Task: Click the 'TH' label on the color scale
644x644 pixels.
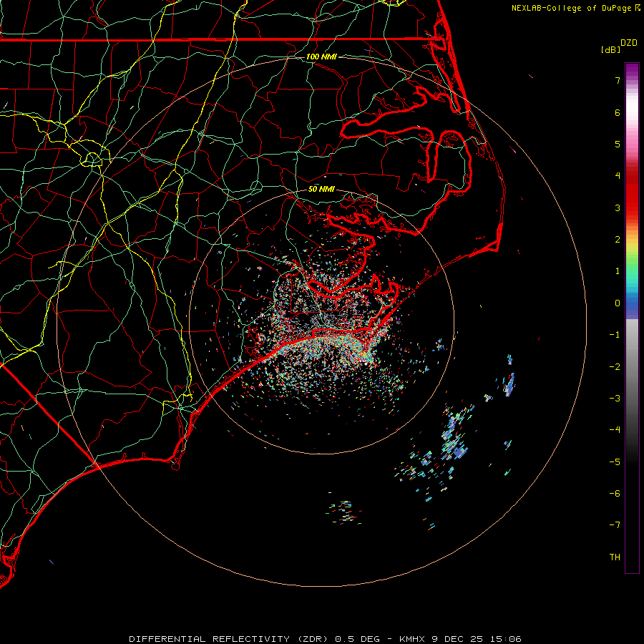Action: (615, 557)
